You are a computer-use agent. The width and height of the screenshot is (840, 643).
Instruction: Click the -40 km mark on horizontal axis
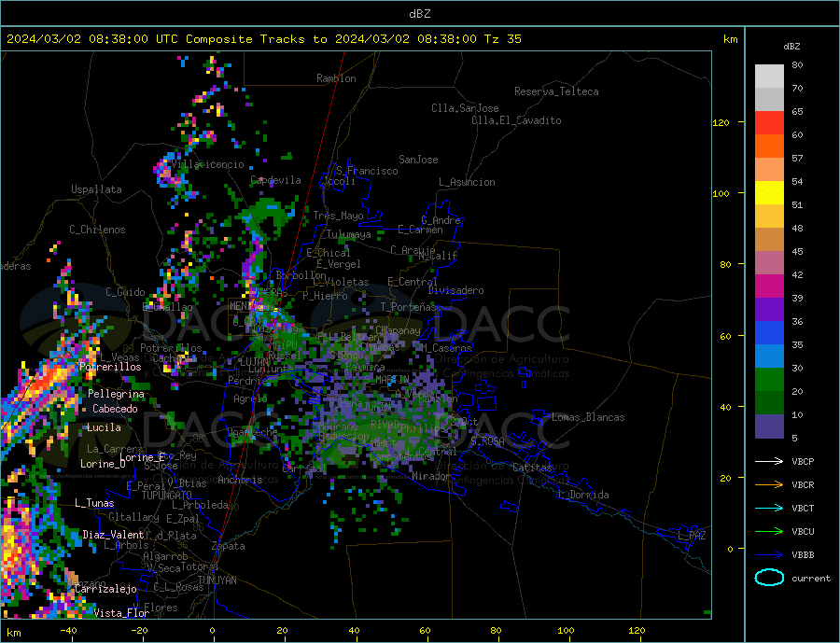point(68,631)
